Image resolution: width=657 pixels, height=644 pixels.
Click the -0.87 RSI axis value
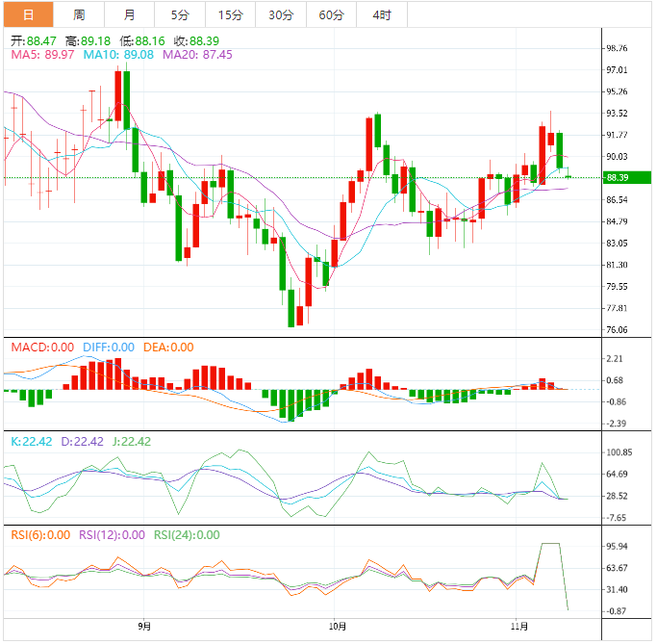point(616,611)
